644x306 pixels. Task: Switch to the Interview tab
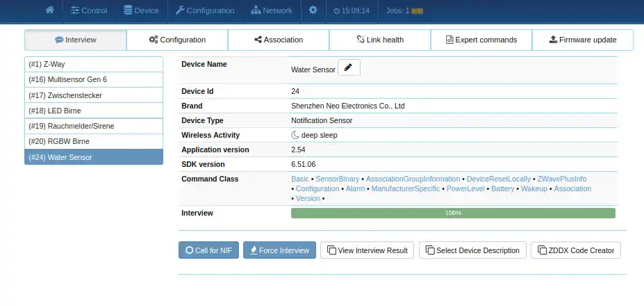click(x=76, y=40)
